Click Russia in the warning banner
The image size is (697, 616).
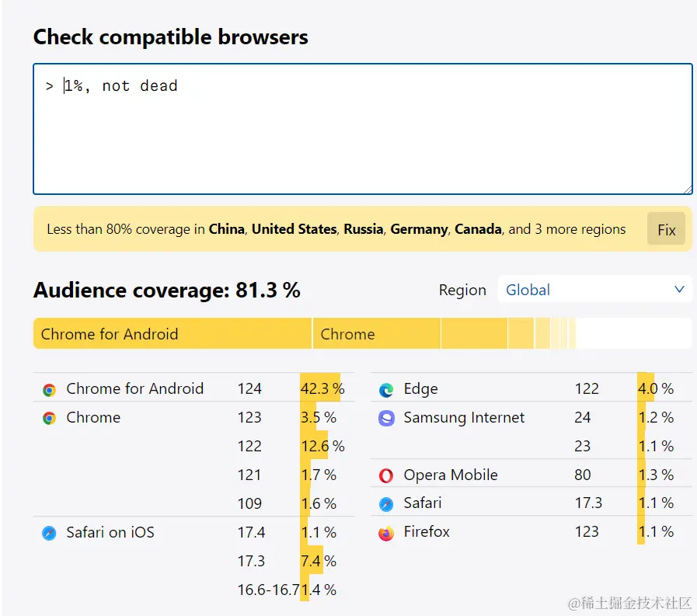(x=364, y=229)
